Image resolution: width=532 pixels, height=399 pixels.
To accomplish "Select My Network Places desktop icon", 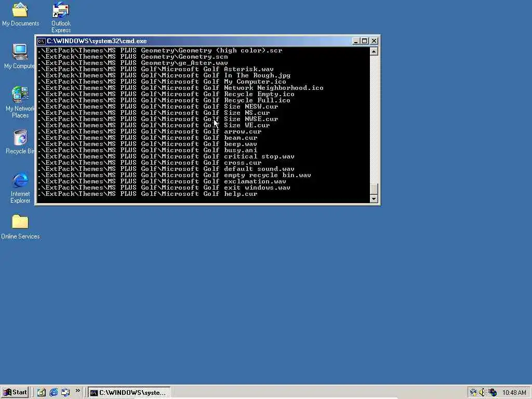I will (20, 102).
